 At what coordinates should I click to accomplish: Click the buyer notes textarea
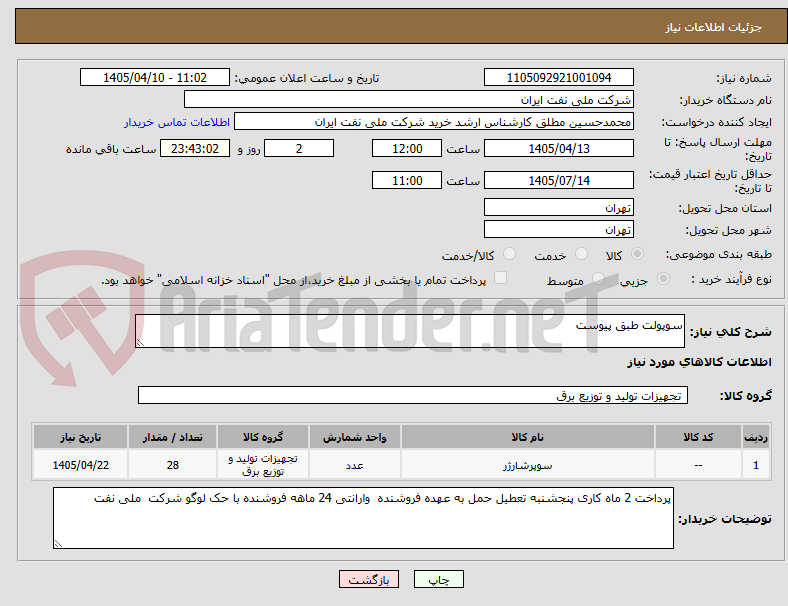pos(363,518)
